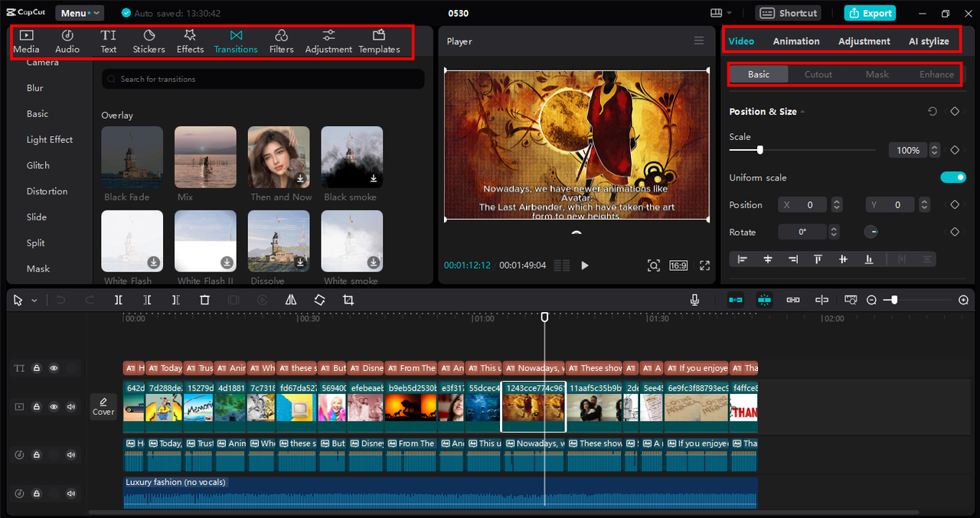Image resolution: width=980 pixels, height=518 pixels.
Task: Click the align top icon
Action: click(818, 259)
